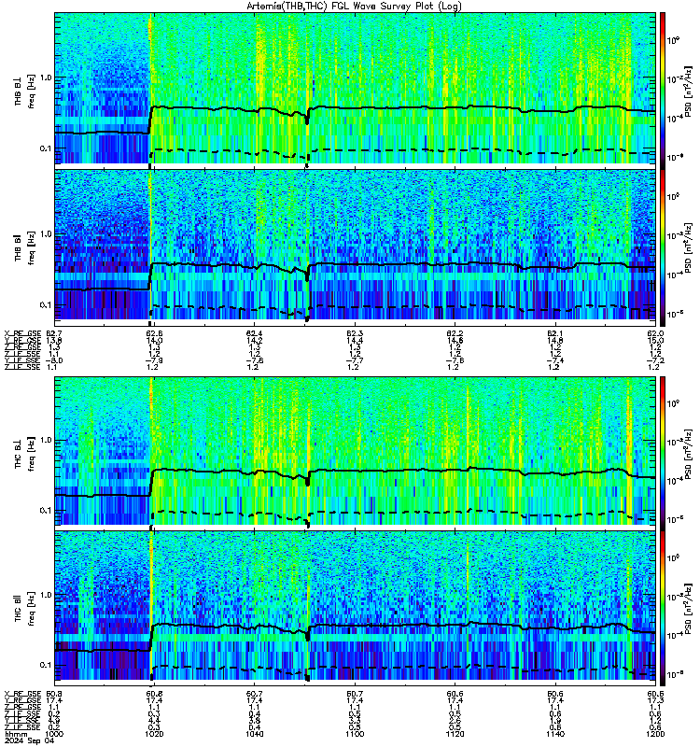Click the THB X_RE_GSE value '62.4'
700x747 pixels.
254,333
